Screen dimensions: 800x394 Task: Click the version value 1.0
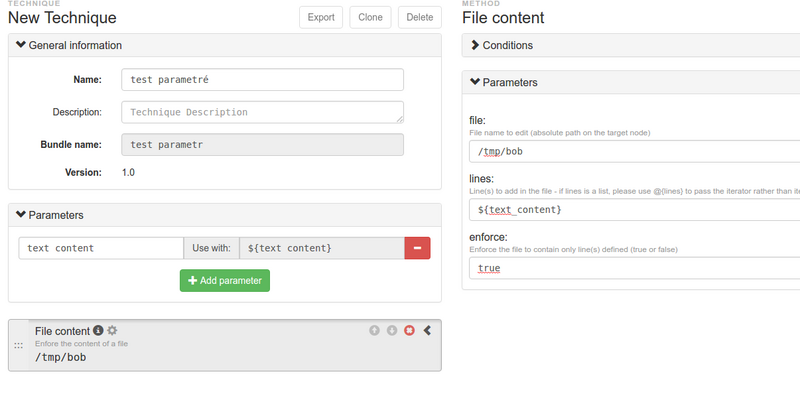tap(128, 173)
